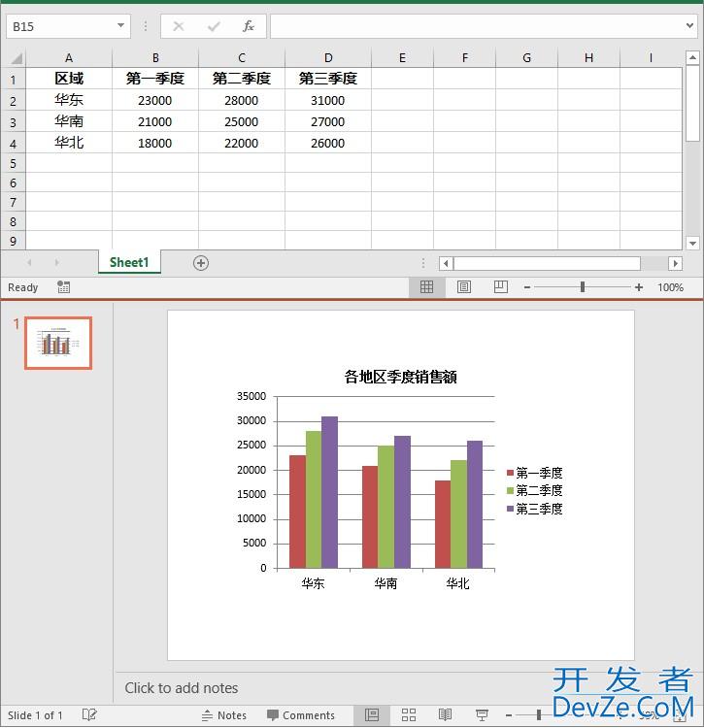Click the purple 华东 bar in chart
This screenshot has height=728, width=704.
click(330, 492)
